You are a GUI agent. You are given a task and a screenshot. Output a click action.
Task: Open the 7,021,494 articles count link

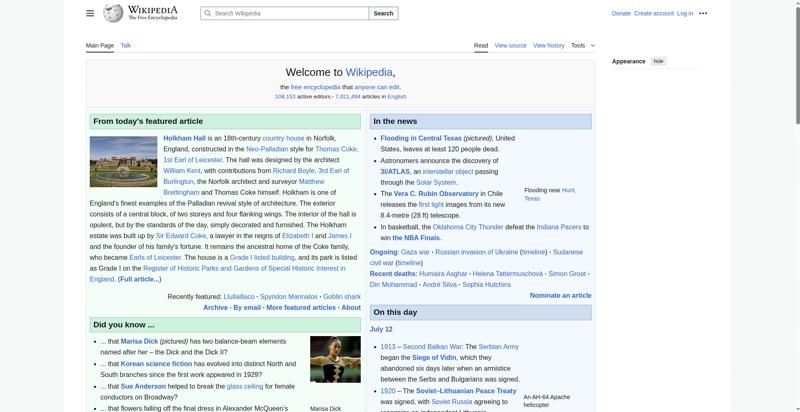click(347, 96)
